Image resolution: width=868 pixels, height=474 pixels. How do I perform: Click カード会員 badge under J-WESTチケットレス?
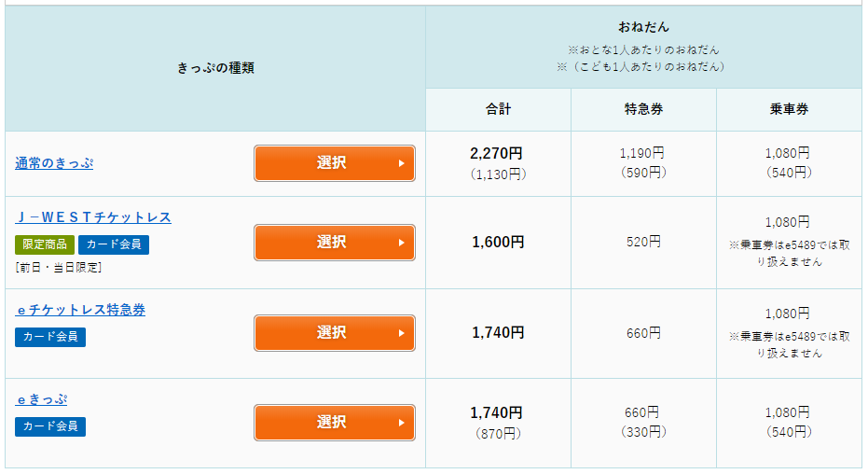(114, 244)
